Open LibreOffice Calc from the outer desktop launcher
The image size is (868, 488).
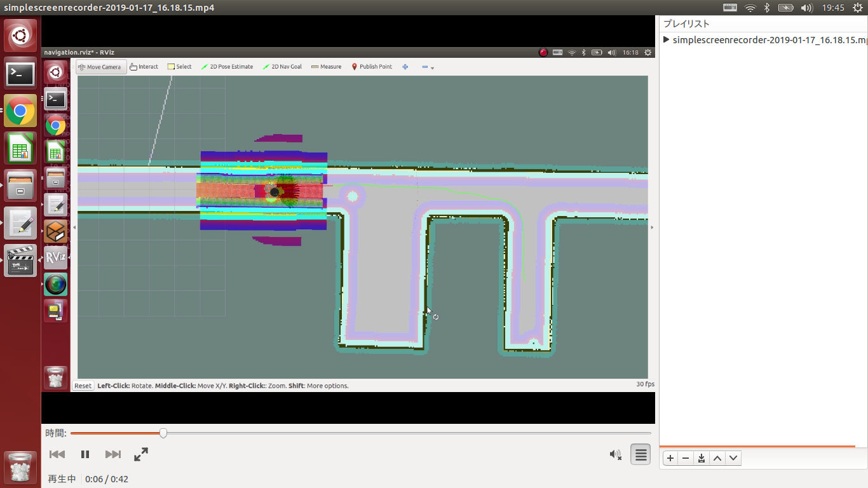20,149
